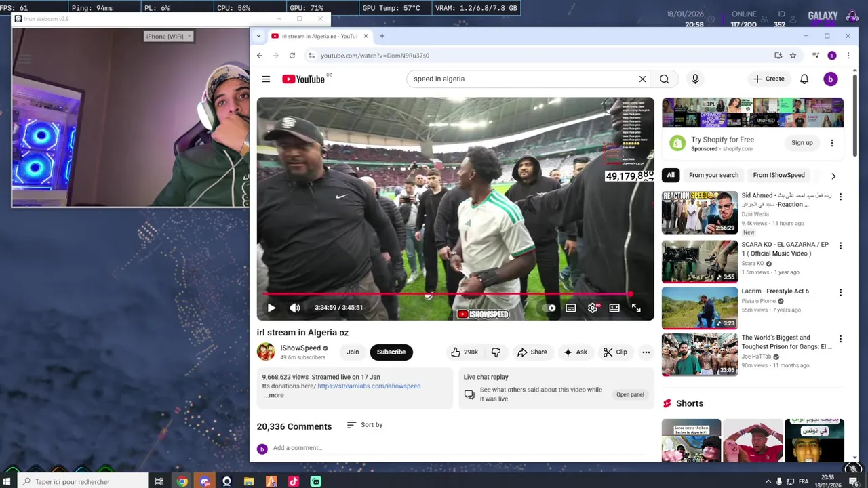The height and width of the screenshot is (488, 868).
Task: Click the YouTube address bar URL
Action: pyautogui.click(x=375, y=56)
